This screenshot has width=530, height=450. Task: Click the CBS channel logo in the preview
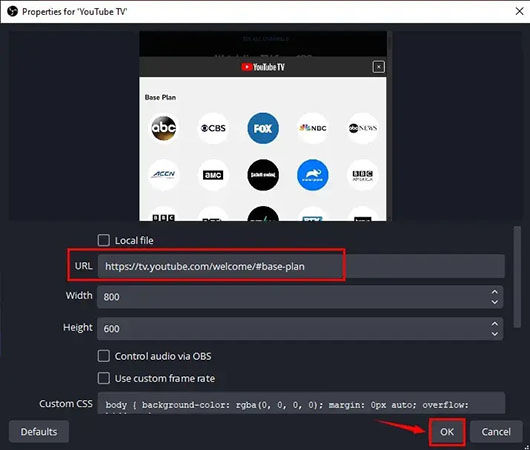click(x=213, y=128)
